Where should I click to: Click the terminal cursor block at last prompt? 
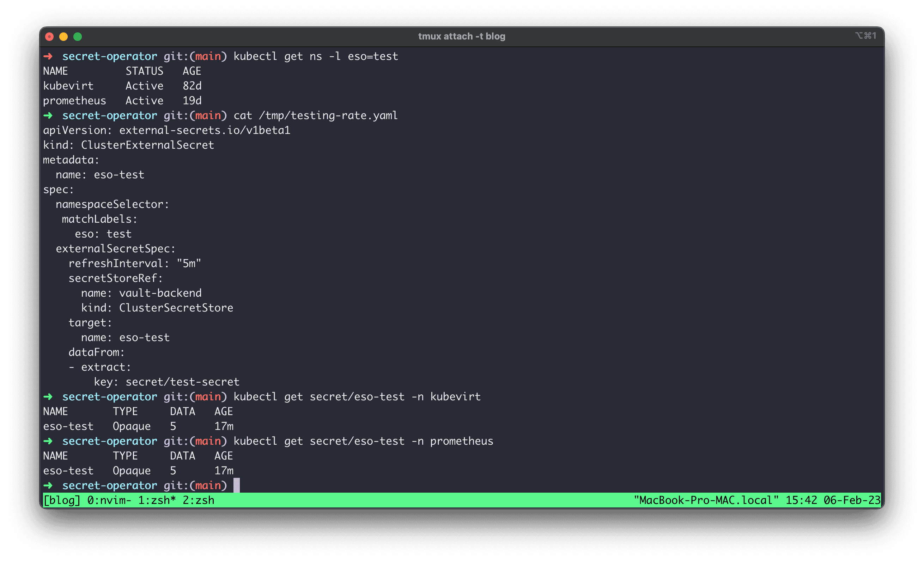point(237,485)
